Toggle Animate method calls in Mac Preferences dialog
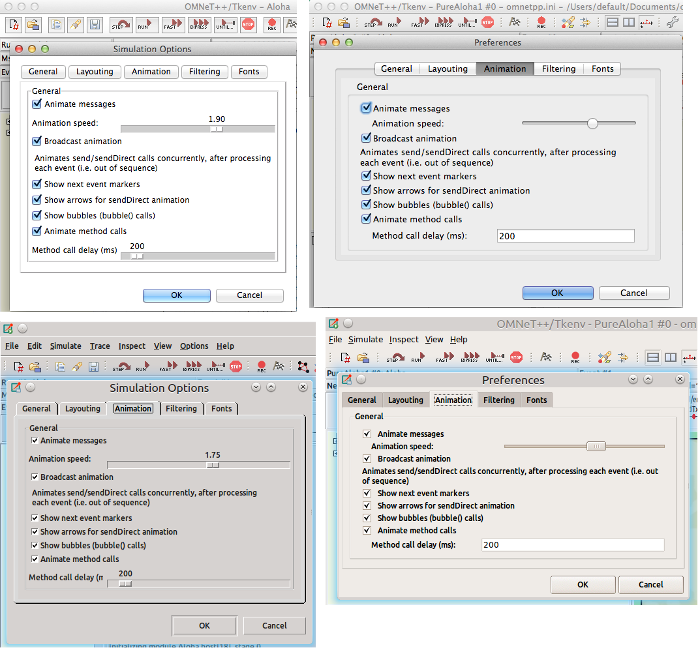 click(x=366, y=218)
